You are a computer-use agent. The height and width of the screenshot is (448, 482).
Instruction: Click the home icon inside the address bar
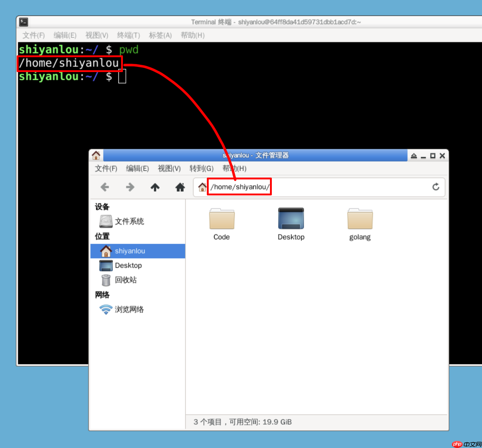pos(202,187)
